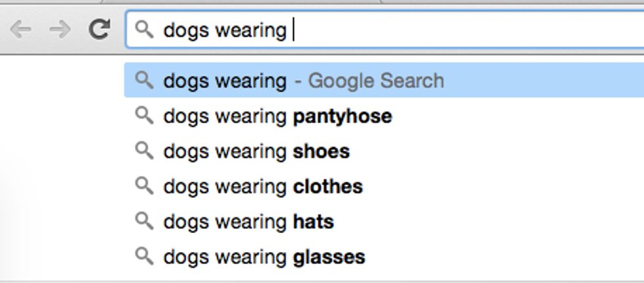Choose the 'dogs wearing pantyhose' suggestion

(x=277, y=116)
